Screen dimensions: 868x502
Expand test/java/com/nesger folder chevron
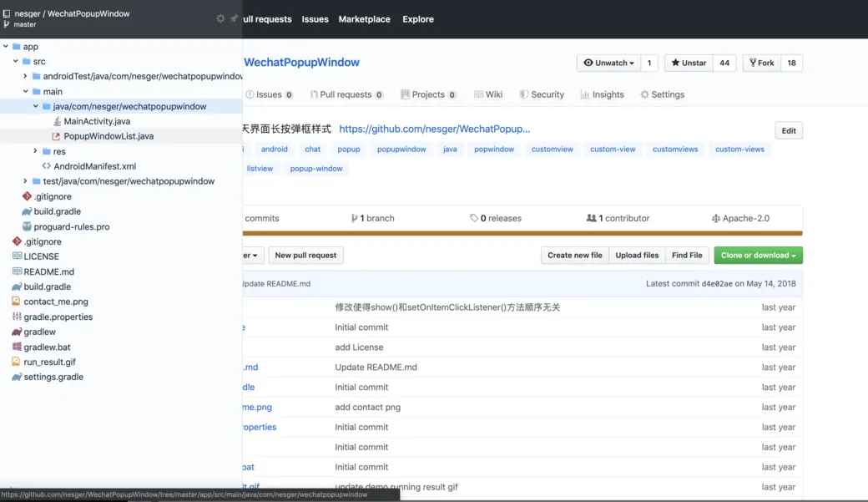click(x=26, y=181)
